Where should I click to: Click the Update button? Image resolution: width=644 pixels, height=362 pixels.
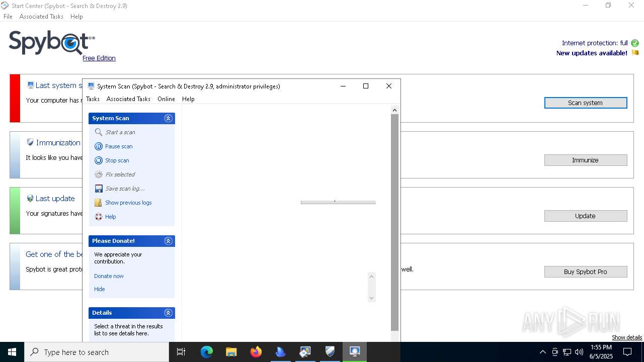coord(586,216)
